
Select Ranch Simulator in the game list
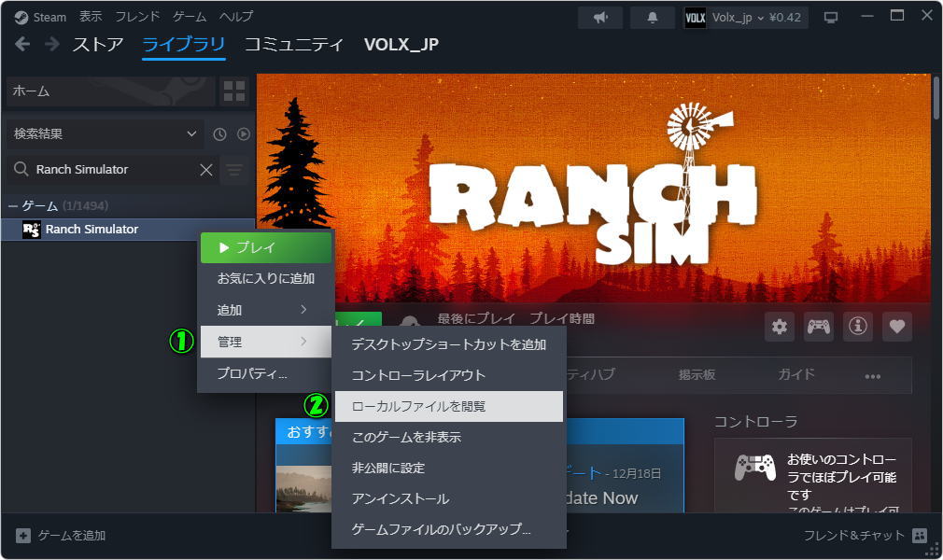(91, 230)
